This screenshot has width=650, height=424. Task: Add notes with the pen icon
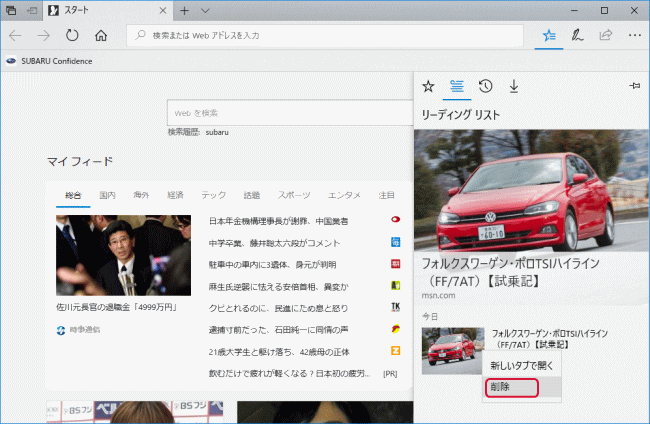(577, 36)
